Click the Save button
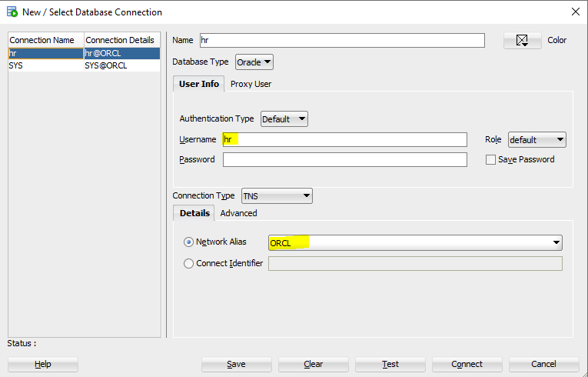This screenshot has width=588, height=377. [x=236, y=364]
